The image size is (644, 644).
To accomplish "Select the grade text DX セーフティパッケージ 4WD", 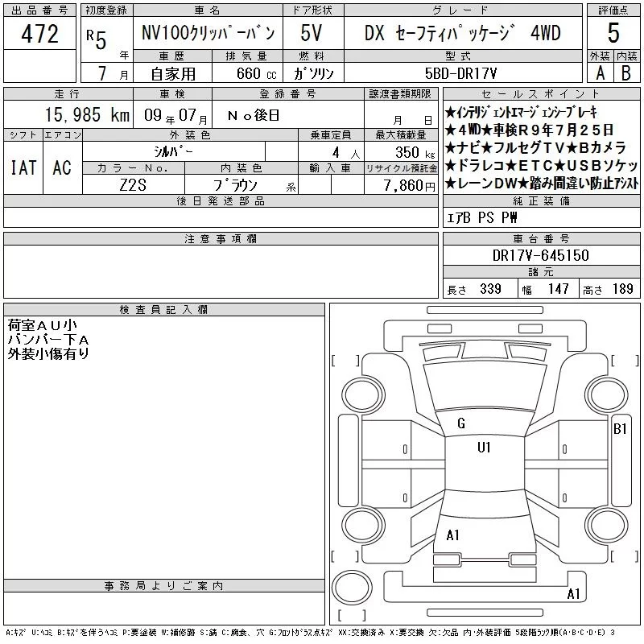I will tap(462, 33).
